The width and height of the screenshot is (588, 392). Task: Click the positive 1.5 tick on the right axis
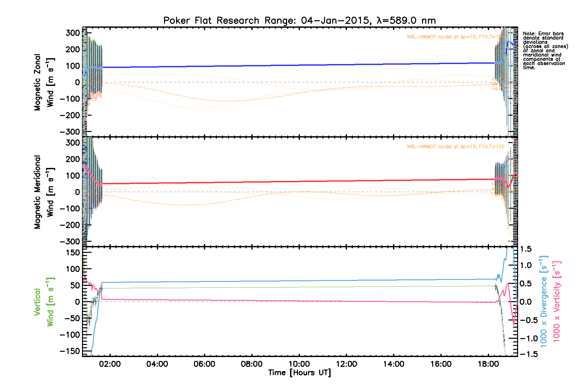click(x=526, y=249)
